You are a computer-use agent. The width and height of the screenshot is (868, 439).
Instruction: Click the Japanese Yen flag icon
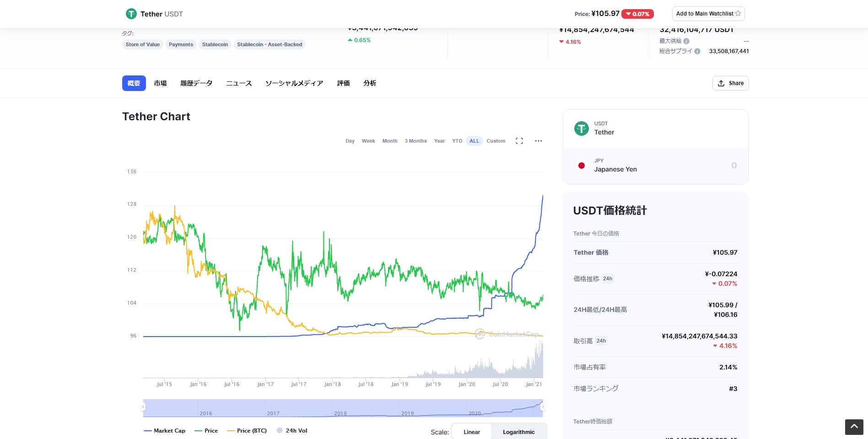[x=581, y=166]
